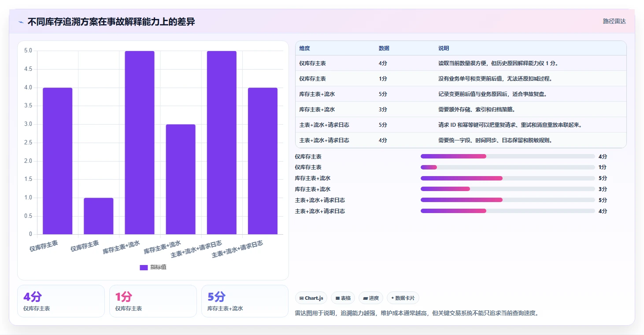This screenshot has width=644, height=335.
Task: Click the 仅库存主表 1分 progress bar
Action: point(508,167)
